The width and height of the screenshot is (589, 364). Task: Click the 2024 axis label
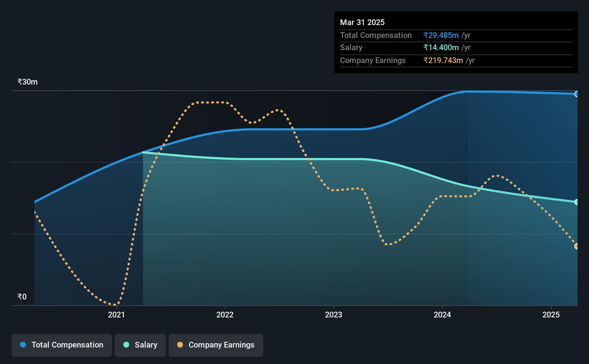click(x=442, y=315)
